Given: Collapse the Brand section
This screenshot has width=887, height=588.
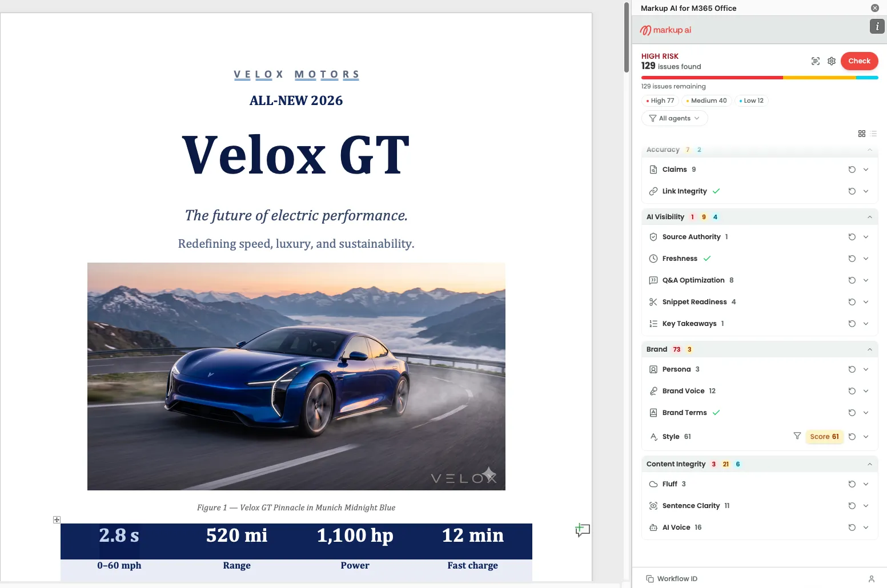Looking at the screenshot, I should (870, 349).
